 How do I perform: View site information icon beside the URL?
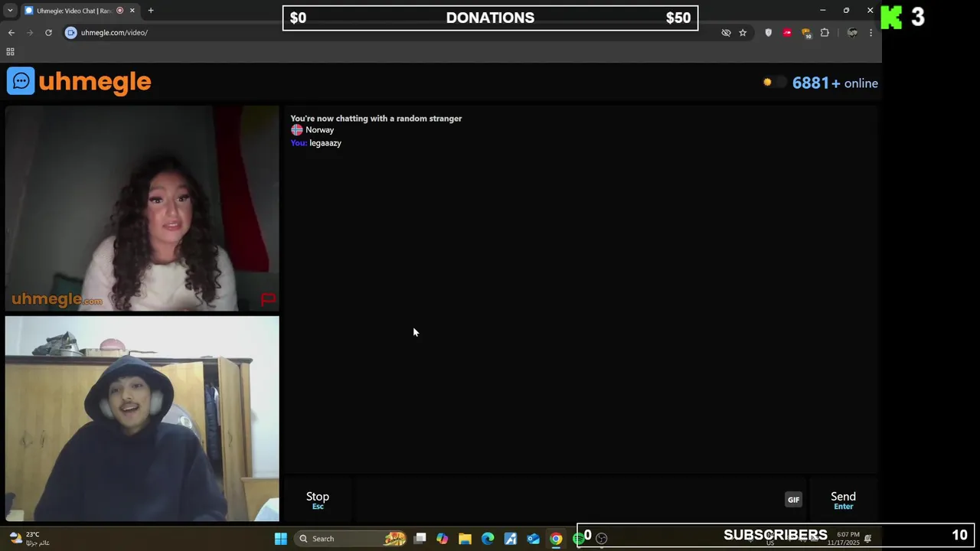[x=71, y=33]
